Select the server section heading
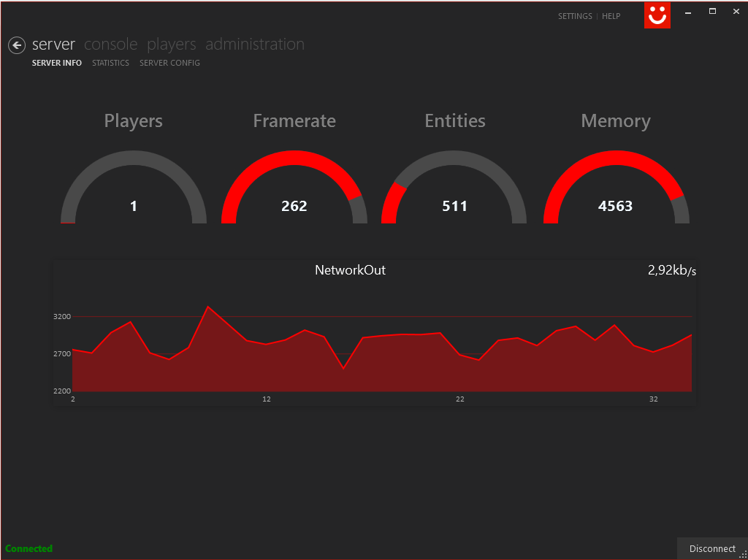The image size is (748, 560). click(53, 45)
